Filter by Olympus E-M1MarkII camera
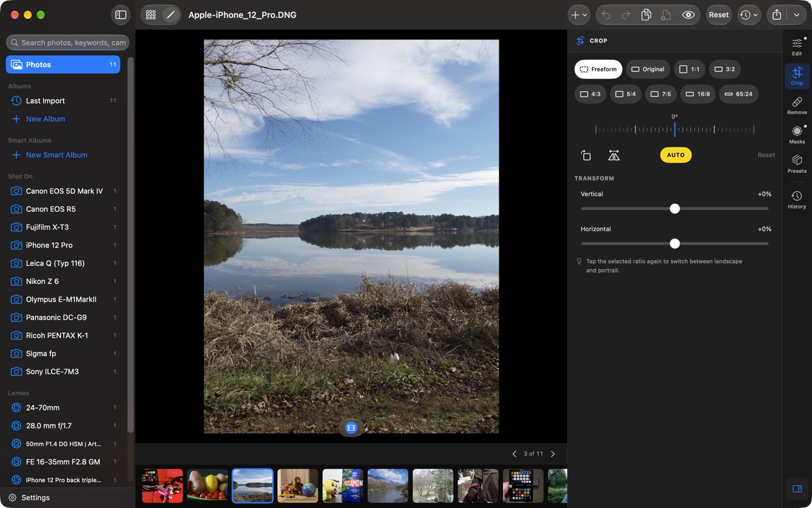The image size is (812, 508). click(63, 299)
